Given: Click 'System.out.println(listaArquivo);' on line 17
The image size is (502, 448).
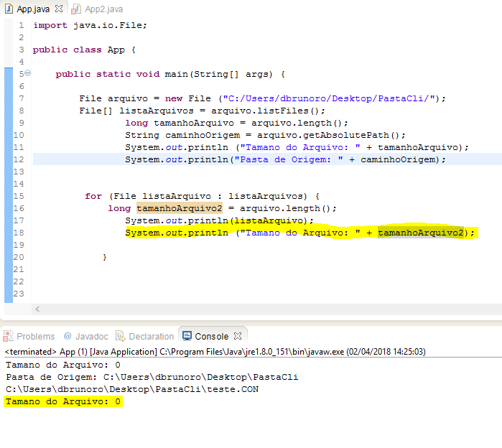Looking at the screenshot, I should point(219,221).
